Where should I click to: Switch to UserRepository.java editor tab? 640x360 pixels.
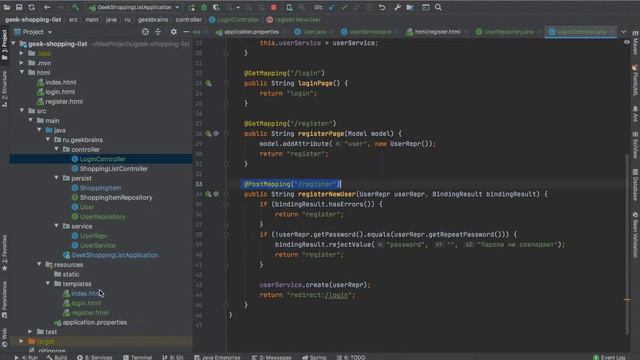[x=505, y=32]
